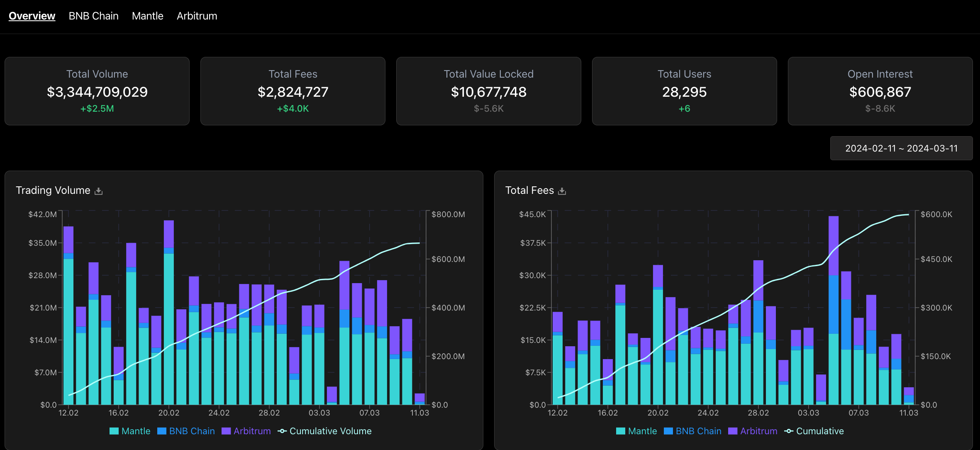Screen dimensions: 980x450
Task: Click the Open Interest stat card
Action: (x=880, y=91)
